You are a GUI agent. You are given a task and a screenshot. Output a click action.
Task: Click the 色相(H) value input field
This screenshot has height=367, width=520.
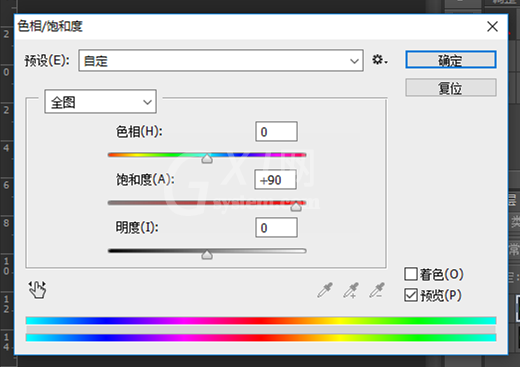[276, 132]
